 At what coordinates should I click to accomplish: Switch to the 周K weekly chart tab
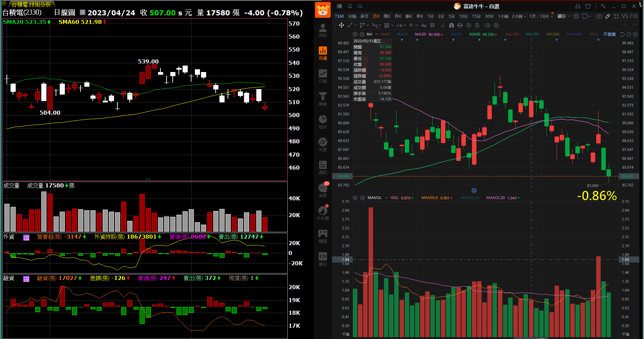point(387,16)
